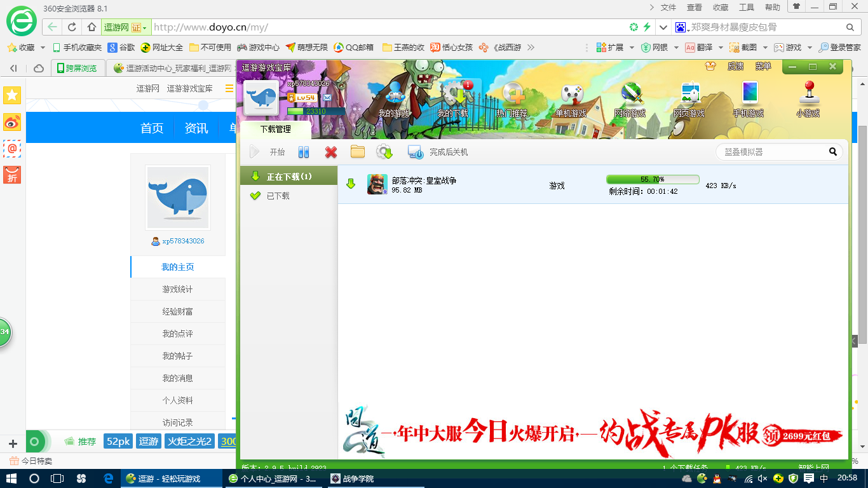Screen dimensions: 868x488
Task: Open 游戏中心 bookmark
Action: (x=259, y=48)
